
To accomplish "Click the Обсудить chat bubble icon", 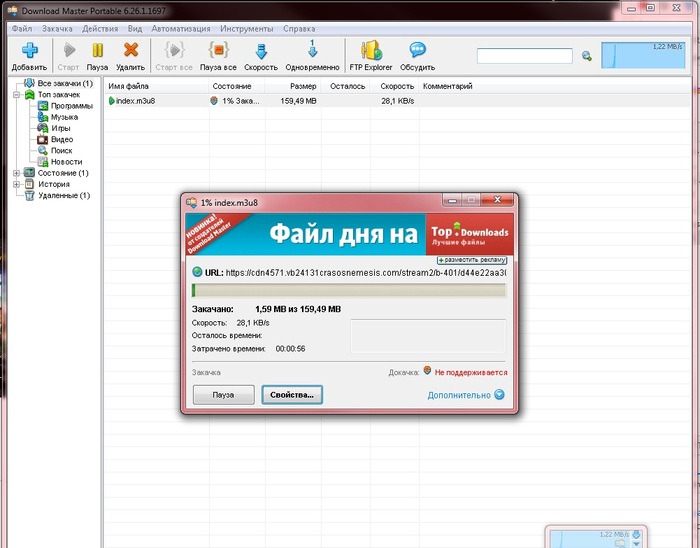I will 417,50.
